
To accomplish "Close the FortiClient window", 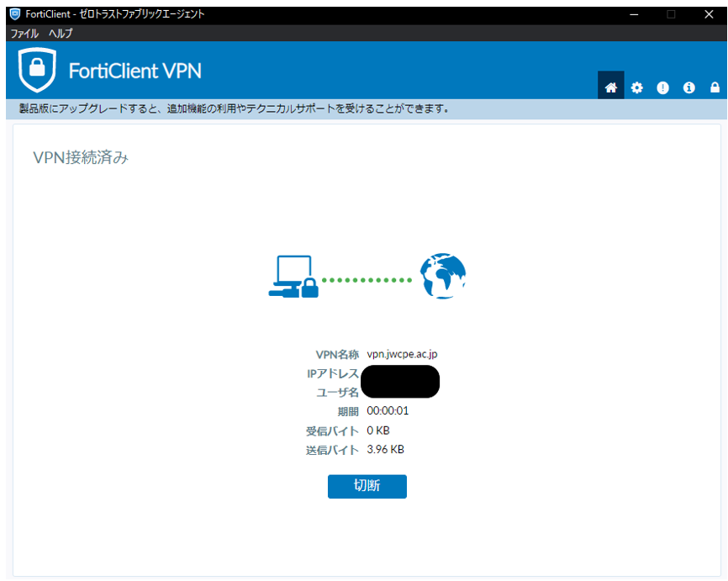I will pos(709,14).
